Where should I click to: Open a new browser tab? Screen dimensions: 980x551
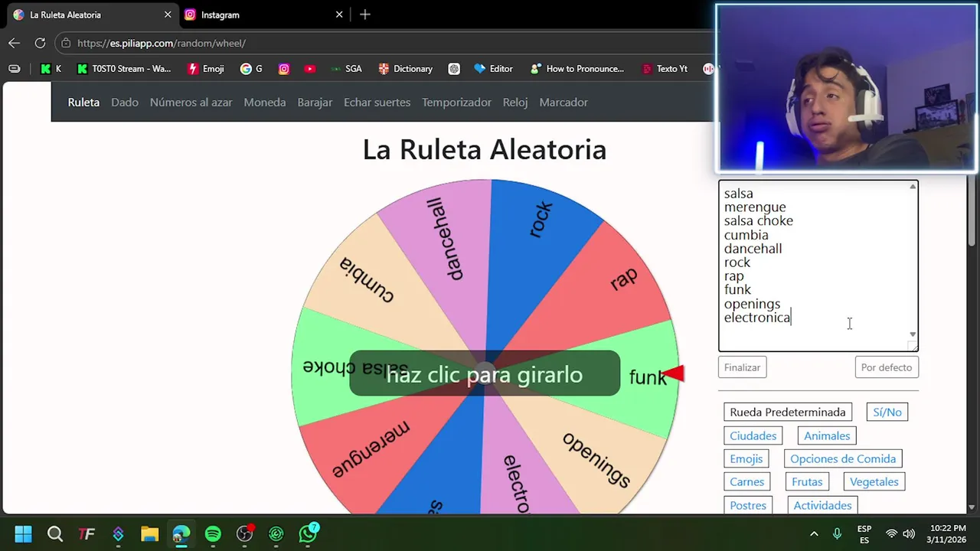tap(365, 15)
